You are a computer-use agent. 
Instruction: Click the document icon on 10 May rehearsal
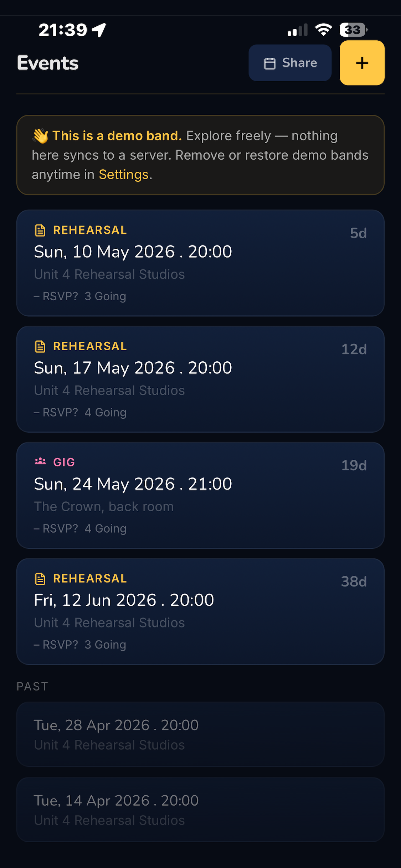[x=40, y=230]
